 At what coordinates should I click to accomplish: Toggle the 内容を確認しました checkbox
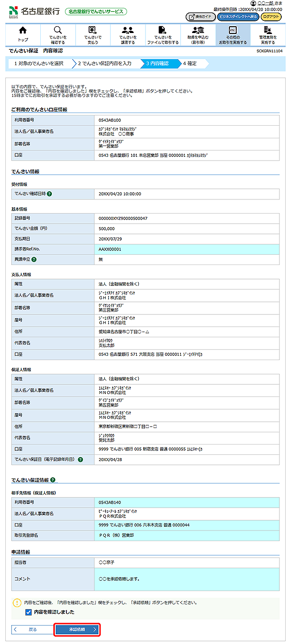(x=28, y=612)
